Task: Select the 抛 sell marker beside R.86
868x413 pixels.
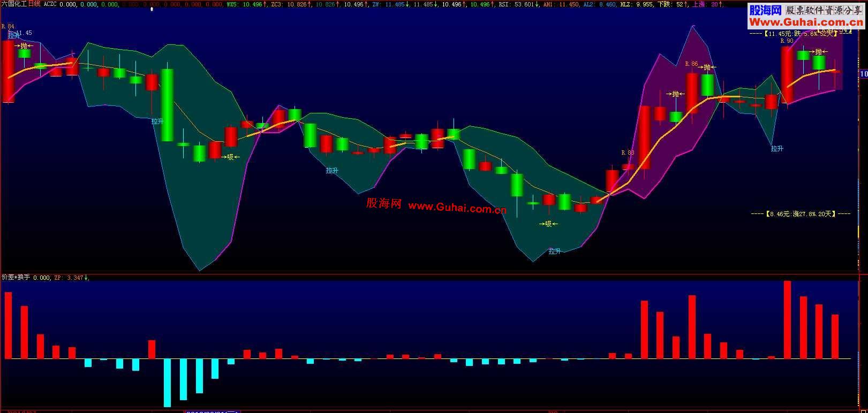Action: pos(707,67)
